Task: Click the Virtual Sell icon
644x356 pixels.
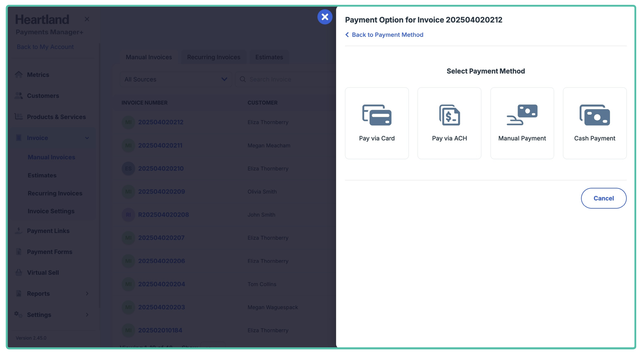Action: [x=18, y=273]
